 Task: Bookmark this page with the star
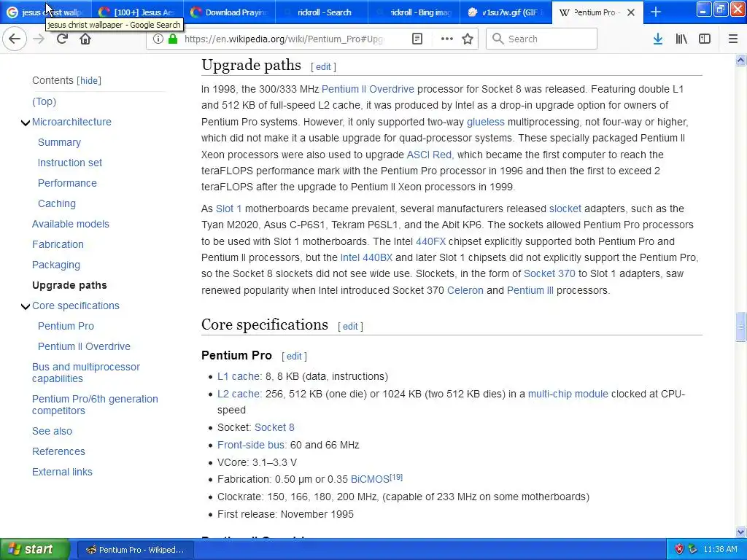[x=468, y=39]
